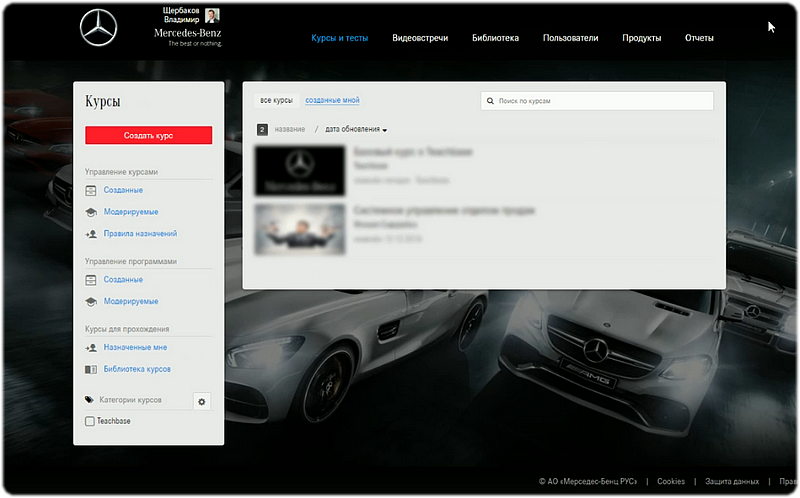Click the red Создать курс button
800x498 pixels.
148,135
